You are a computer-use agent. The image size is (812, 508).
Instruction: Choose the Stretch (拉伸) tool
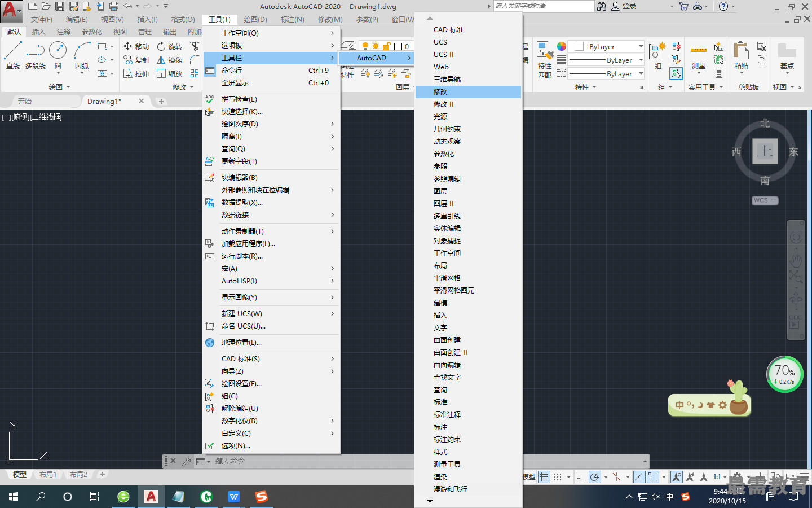click(x=136, y=73)
